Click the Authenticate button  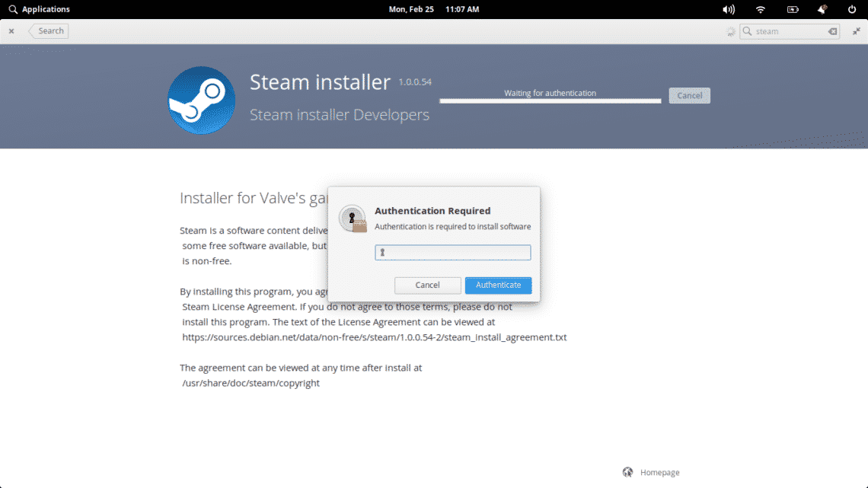498,285
